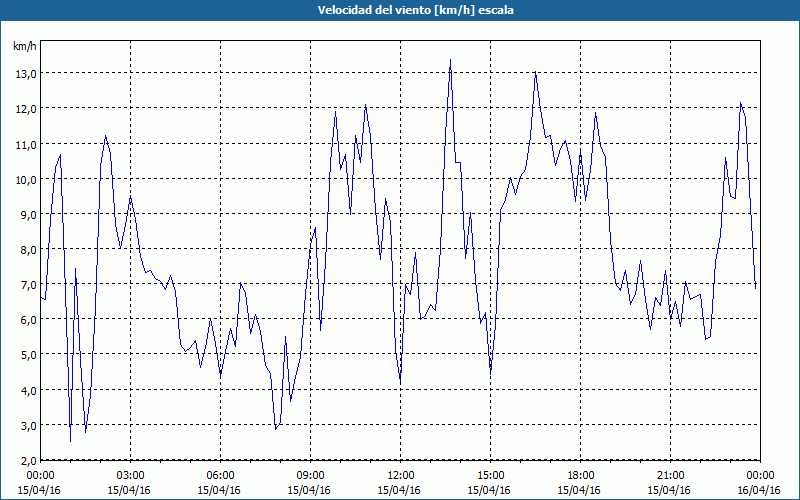Click the 5,0 y-axis value

click(29, 355)
